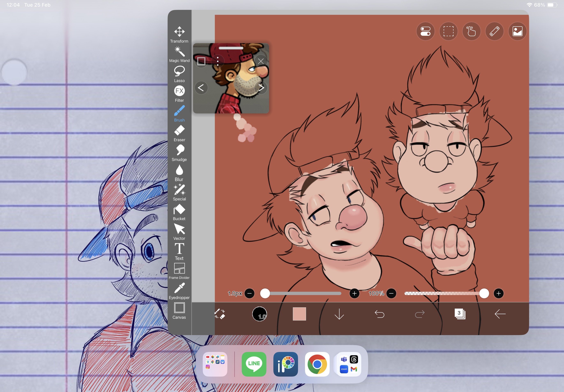Open the Canvas tool menu
Screen dimensions: 564x392
point(179,310)
